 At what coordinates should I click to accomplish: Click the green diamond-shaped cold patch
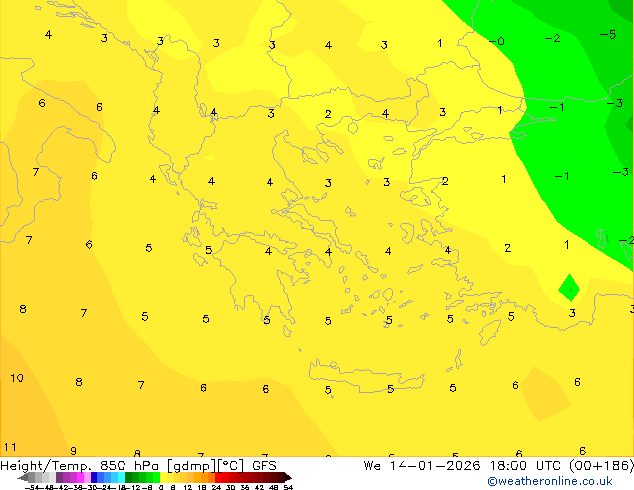(x=569, y=287)
